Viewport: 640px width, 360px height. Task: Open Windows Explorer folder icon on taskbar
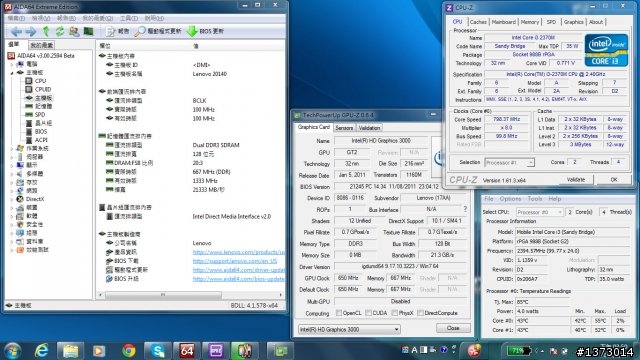pos(70,350)
